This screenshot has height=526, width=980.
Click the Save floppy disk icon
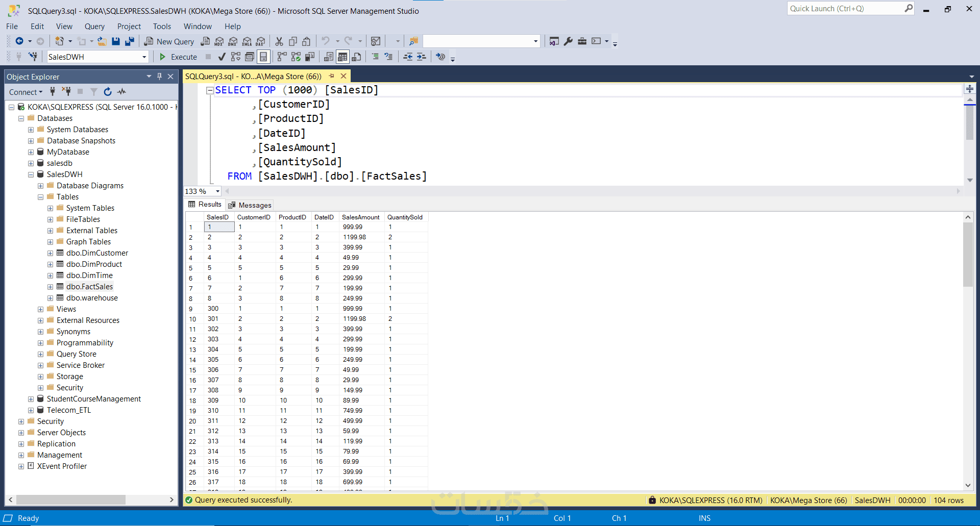[x=116, y=41]
